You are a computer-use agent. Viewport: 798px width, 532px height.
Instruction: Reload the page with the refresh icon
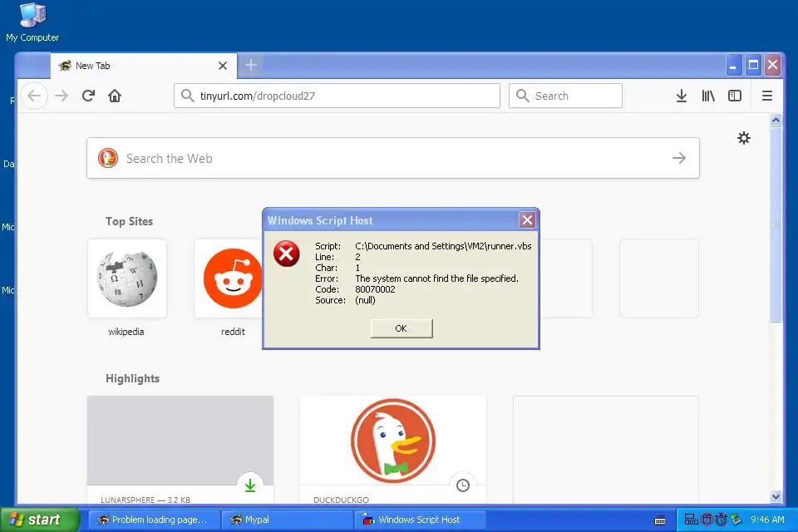point(89,96)
